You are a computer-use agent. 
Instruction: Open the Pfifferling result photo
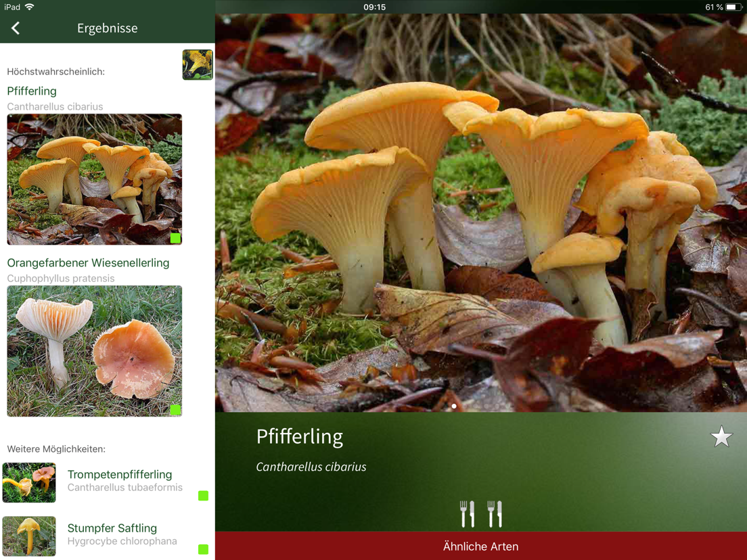click(94, 179)
